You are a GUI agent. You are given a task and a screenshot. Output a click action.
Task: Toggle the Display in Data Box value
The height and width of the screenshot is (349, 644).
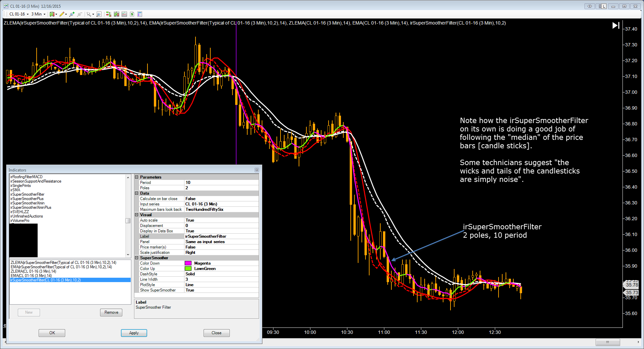[x=222, y=231]
